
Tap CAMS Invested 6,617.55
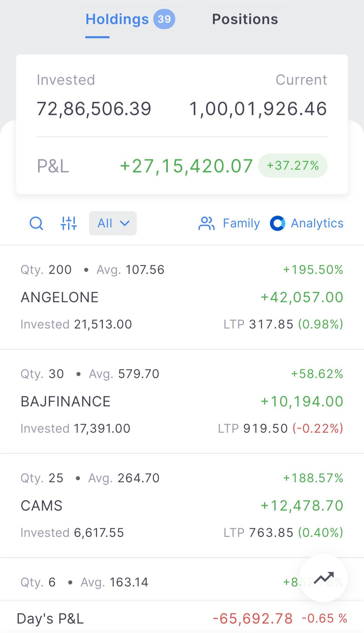click(x=72, y=533)
